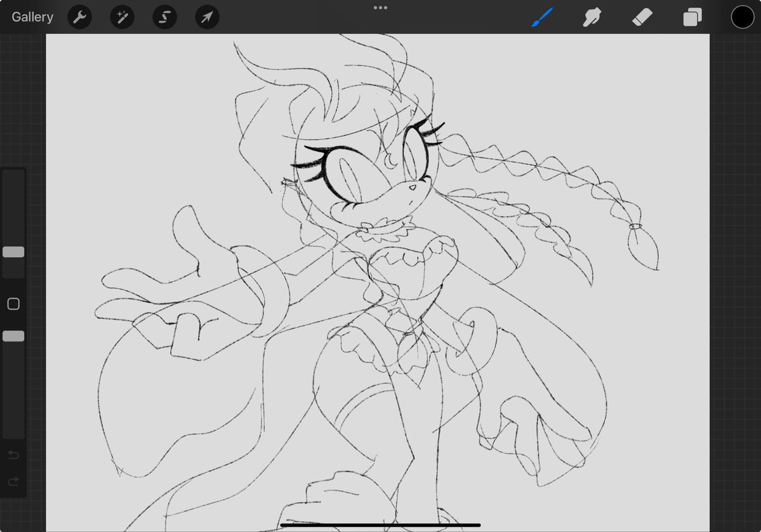Activate the Transform arrow tool

tap(208, 17)
